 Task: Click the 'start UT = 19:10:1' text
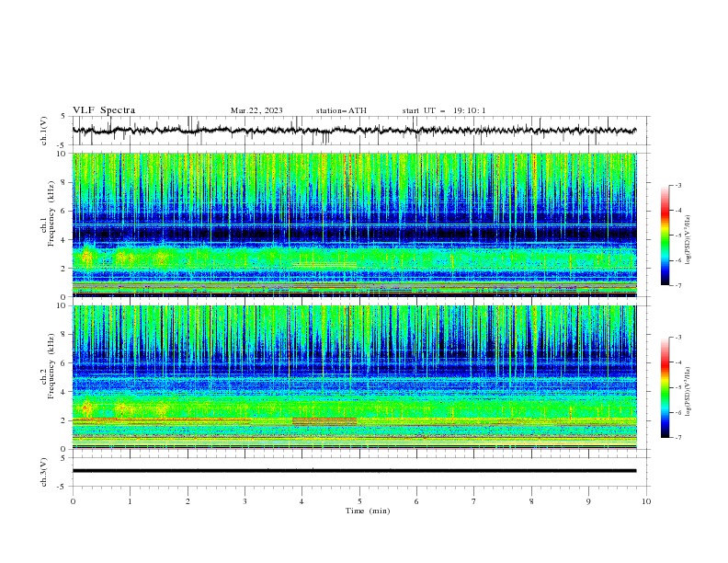coord(444,110)
